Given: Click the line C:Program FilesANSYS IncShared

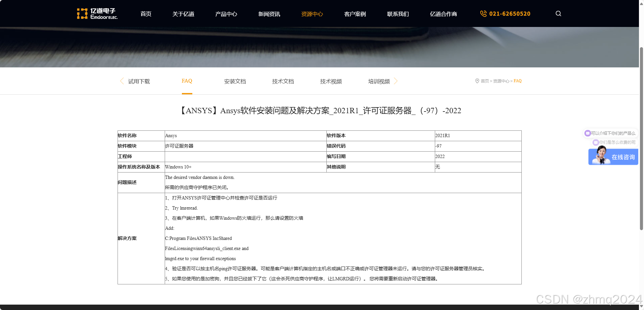Looking at the screenshot, I should click(198, 238).
